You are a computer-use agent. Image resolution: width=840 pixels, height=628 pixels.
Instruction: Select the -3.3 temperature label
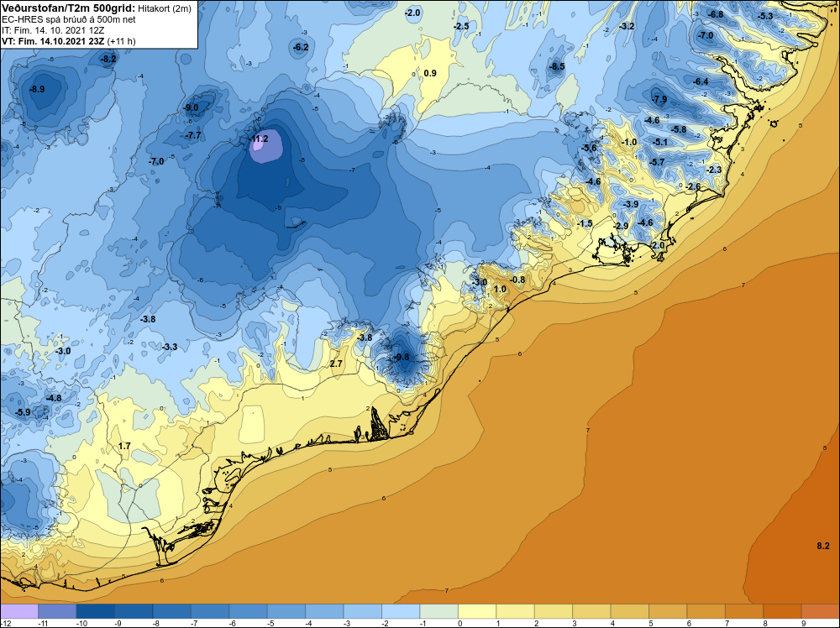coord(170,348)
